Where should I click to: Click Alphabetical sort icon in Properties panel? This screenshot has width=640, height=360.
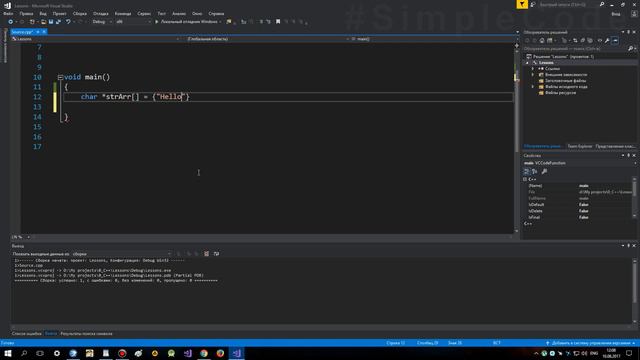tap(535, 171)
